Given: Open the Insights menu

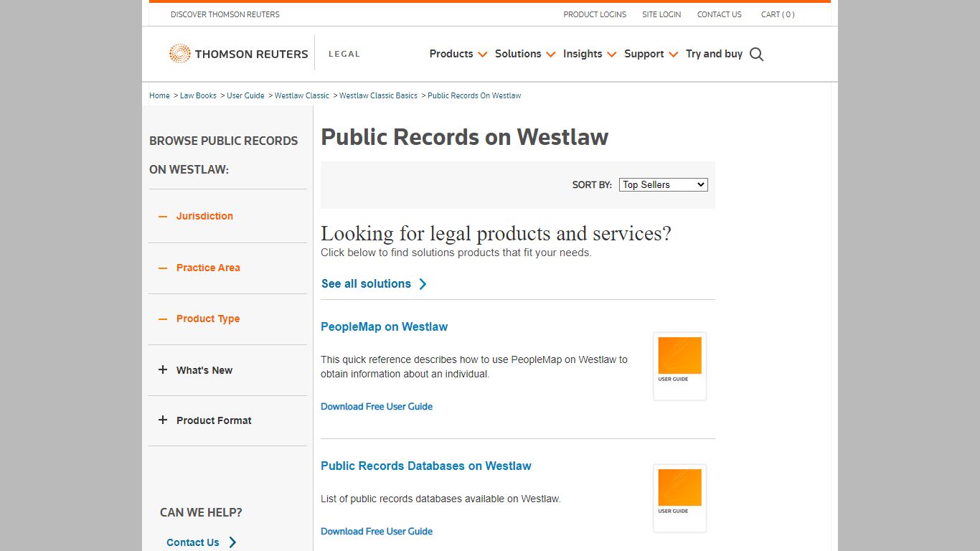Looking at the screenshot, I should [x=583, y=54].
